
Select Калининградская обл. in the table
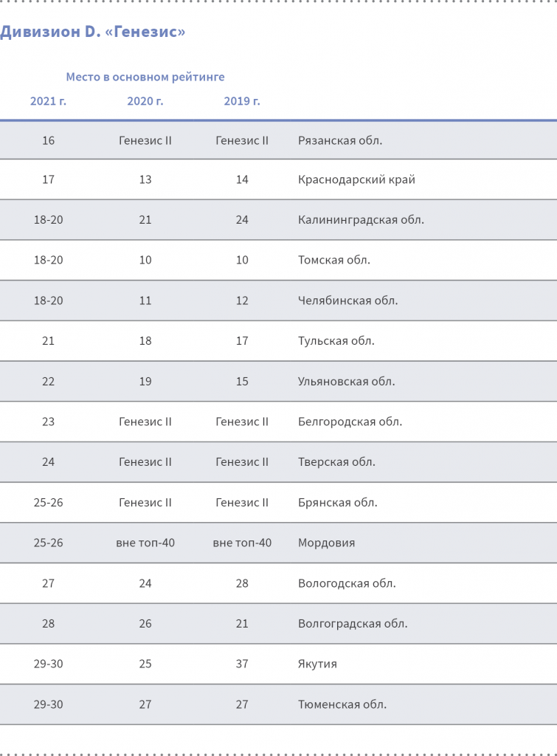pyautogui.click(x=361, y=220)
